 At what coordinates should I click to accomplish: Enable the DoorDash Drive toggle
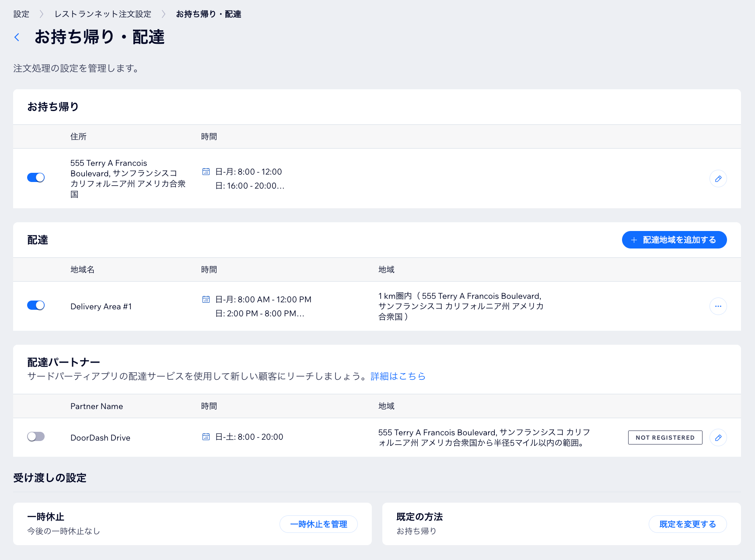point(36,437)
